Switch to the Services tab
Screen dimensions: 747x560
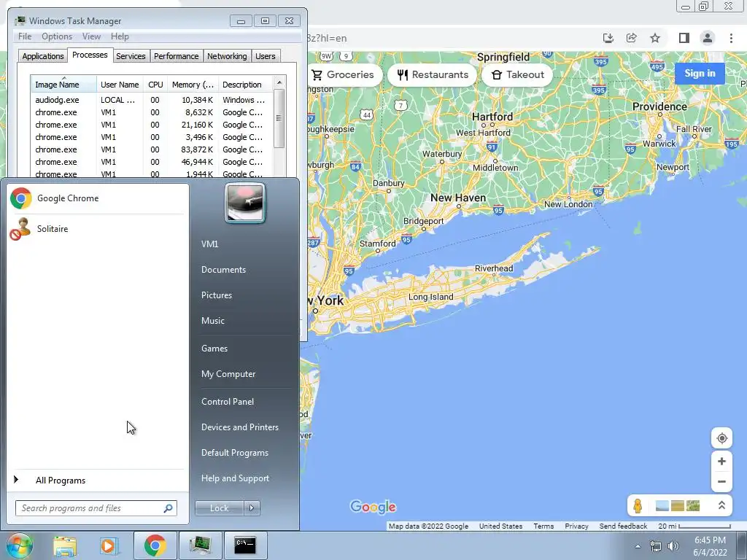coord(131,56)
